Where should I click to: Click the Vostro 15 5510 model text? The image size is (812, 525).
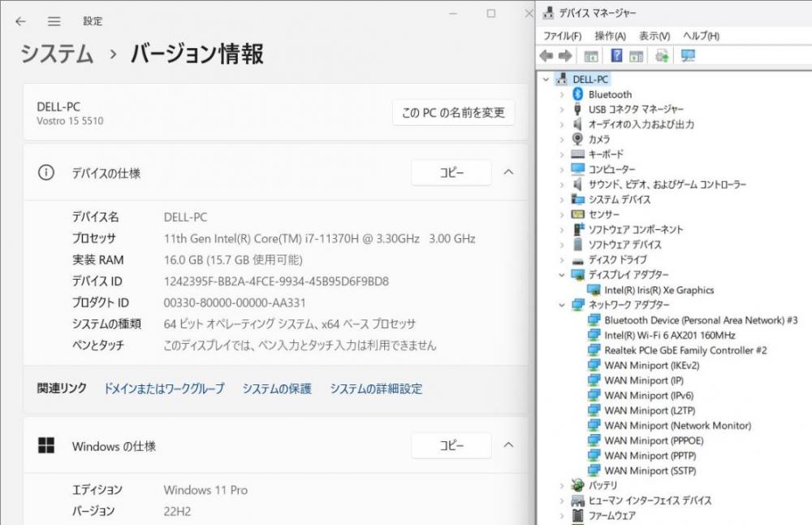(70, 121)
